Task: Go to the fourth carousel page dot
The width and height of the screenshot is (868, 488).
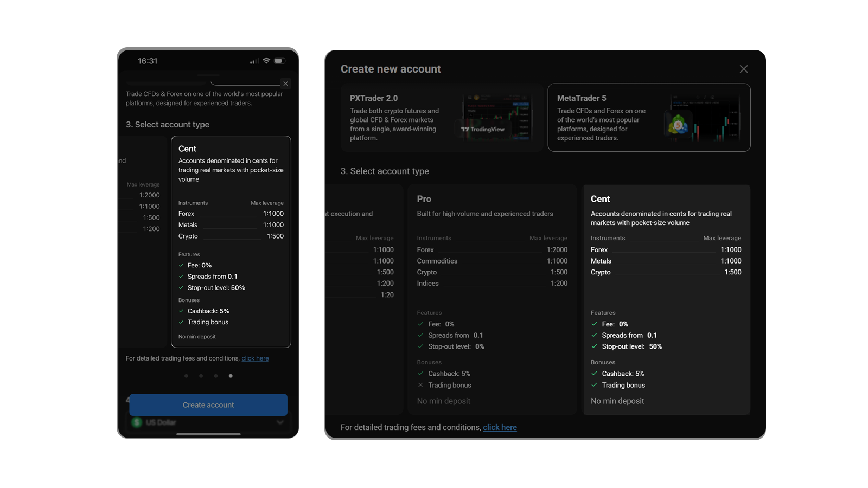Action: tap(231, 376)
